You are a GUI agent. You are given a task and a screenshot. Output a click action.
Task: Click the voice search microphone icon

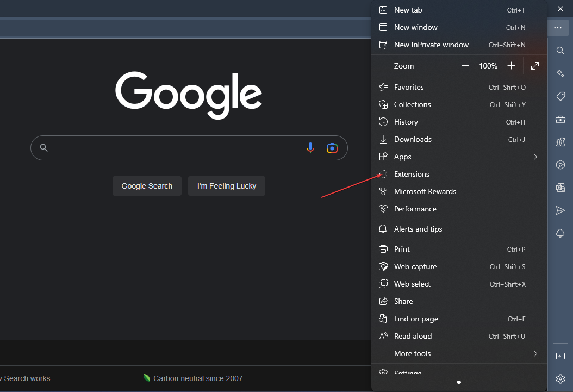click(310, 147)
